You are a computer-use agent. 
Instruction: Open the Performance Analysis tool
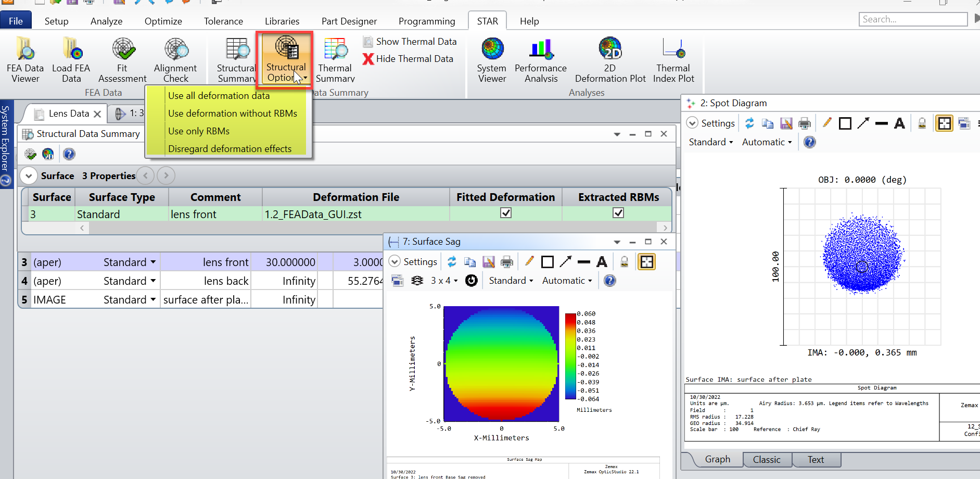(541, 59)
